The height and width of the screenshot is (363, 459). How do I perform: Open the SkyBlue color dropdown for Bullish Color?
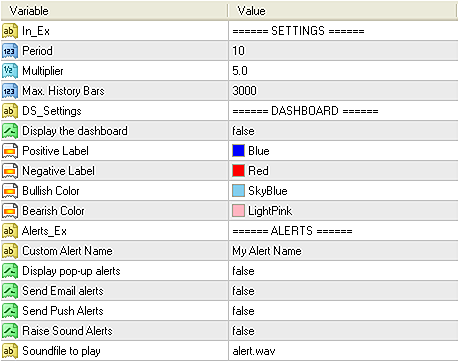click(x=343, y=191)
